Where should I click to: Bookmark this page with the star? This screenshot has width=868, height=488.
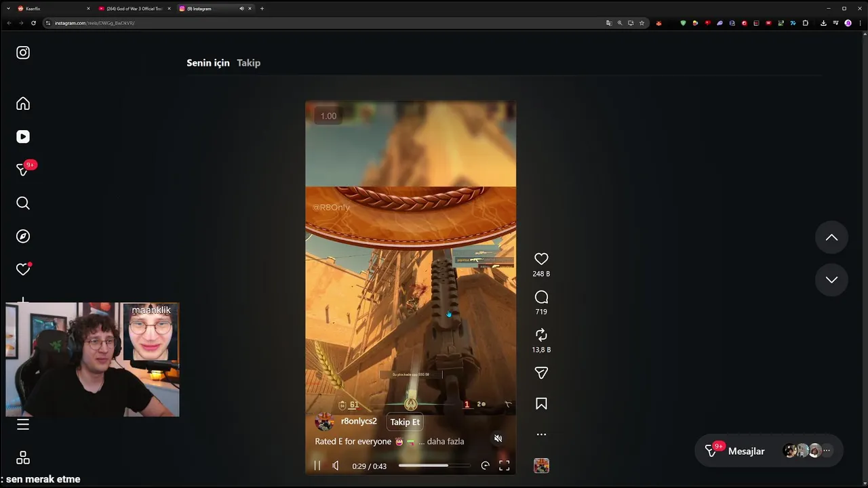[x=642, y=23]
